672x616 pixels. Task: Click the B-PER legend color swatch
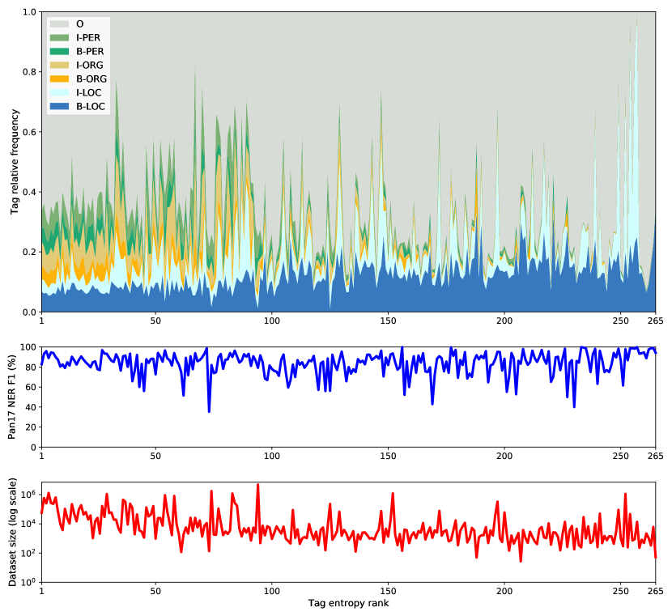click(x=58, y=52)
